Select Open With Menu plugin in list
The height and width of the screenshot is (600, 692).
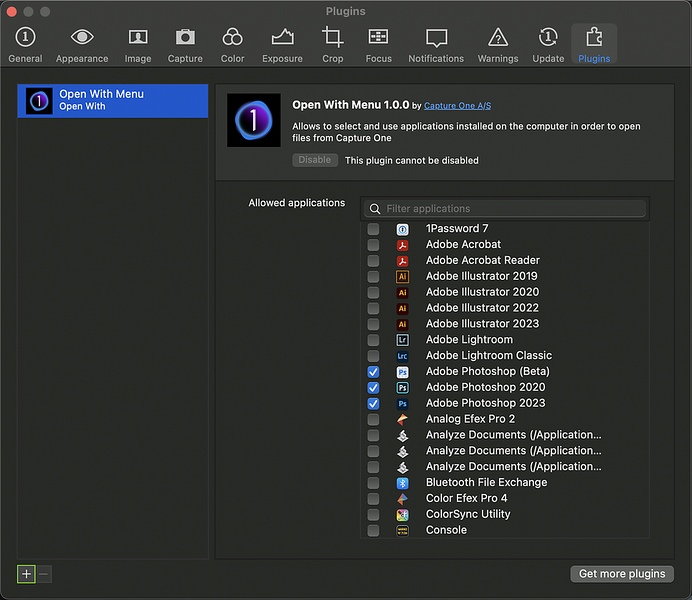point(113,101)
